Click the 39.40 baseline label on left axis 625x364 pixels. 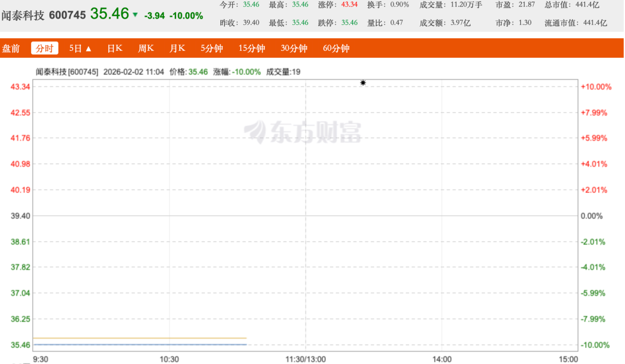pyautogui.click(x=20, y=216)
